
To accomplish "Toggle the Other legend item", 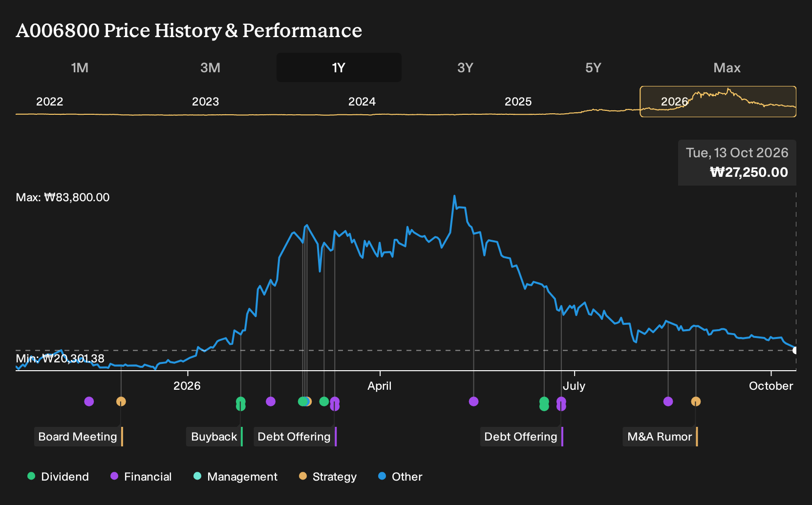I will point(400,477).
